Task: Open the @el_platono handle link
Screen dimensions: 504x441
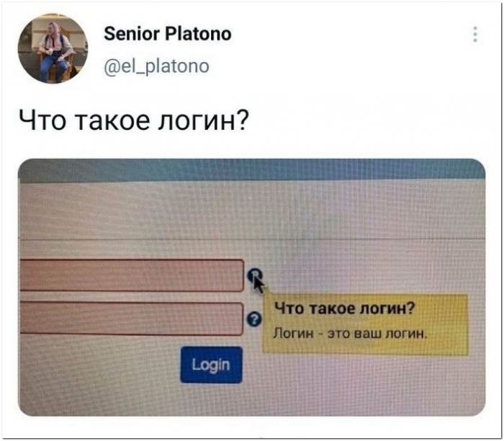Action: (x=156, y=66)
